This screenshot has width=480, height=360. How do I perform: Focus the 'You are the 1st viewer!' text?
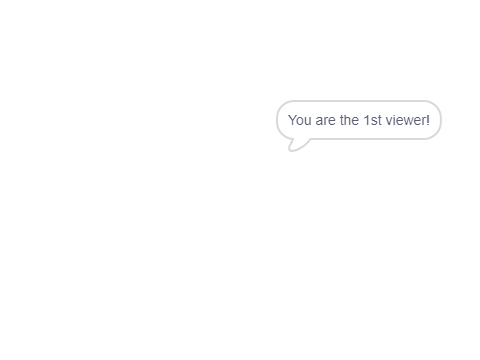[359, 120]
